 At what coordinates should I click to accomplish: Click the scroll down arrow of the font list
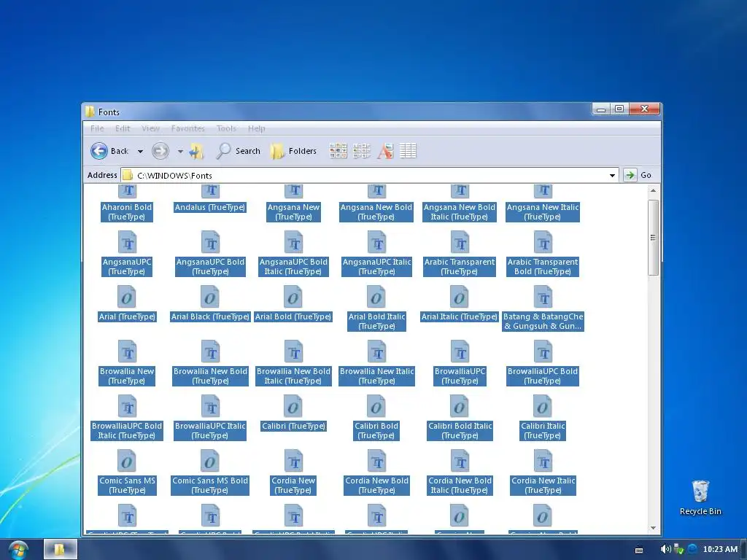653,528
